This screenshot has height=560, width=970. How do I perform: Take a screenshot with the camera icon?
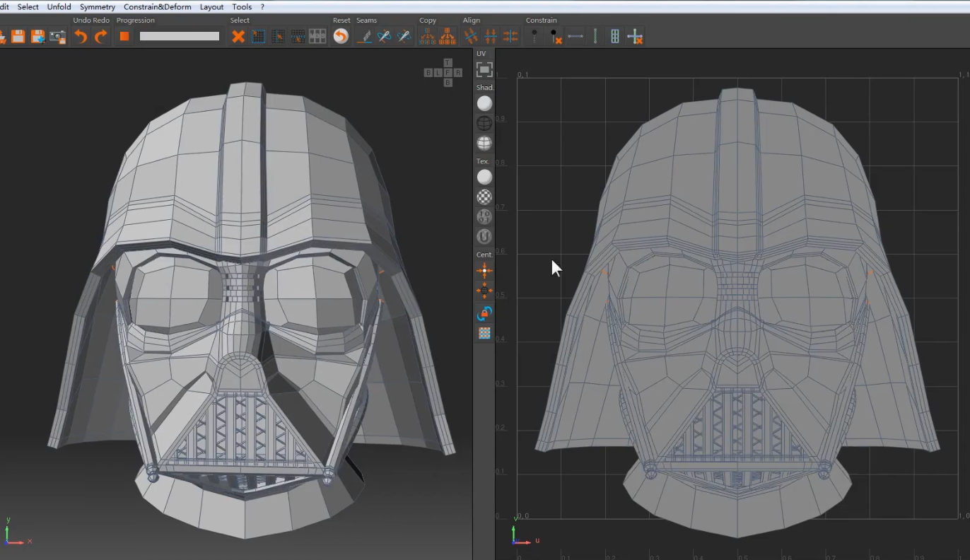(x=57, y=37)
